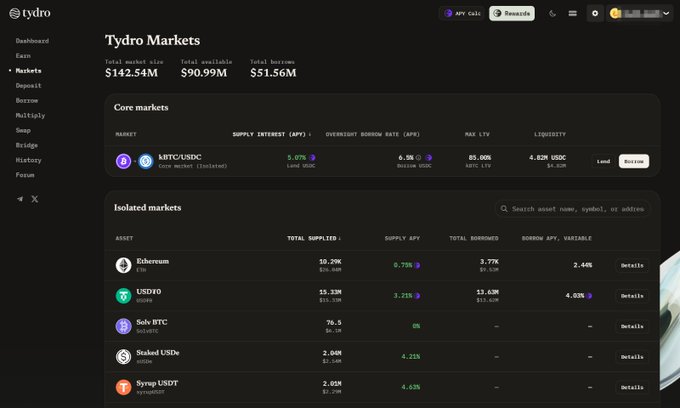Open Bridge in sidebar

coord(27,145)
